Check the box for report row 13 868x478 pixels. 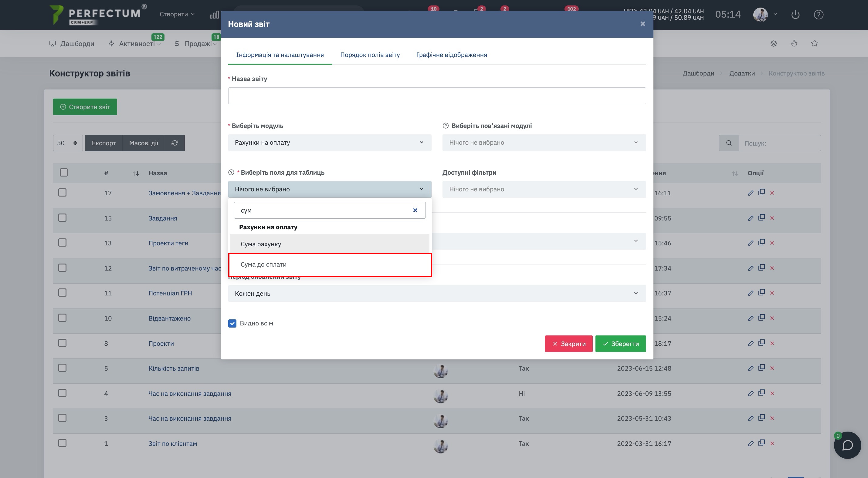coord(62,243)
